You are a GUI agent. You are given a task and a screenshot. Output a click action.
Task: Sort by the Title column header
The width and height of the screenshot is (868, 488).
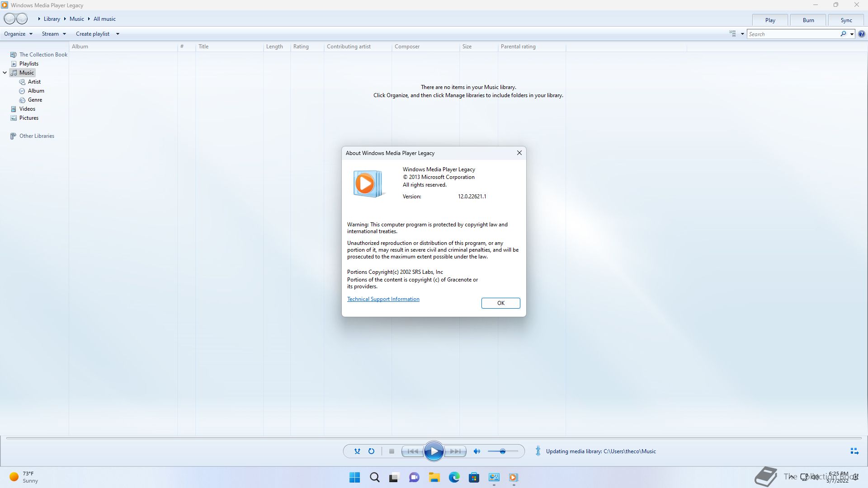229,47
